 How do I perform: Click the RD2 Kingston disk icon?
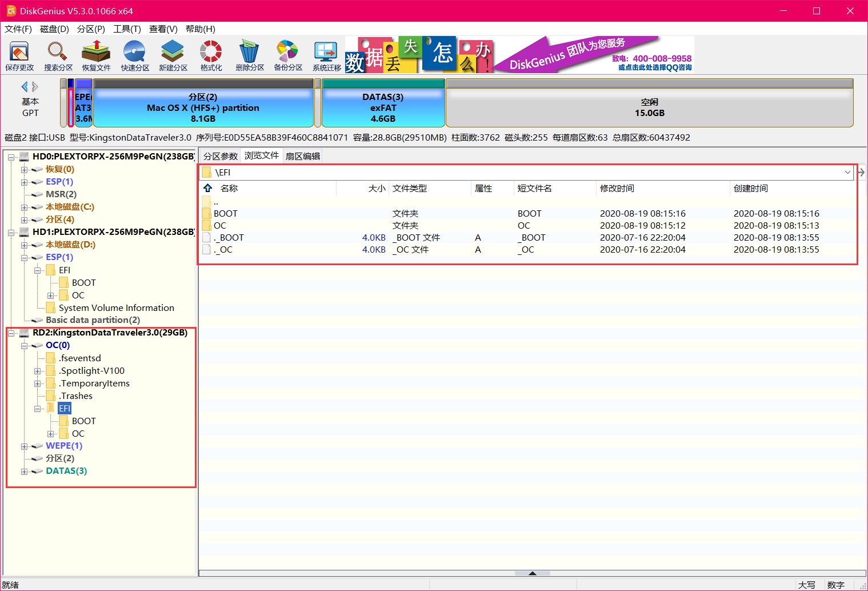point(24,332)
